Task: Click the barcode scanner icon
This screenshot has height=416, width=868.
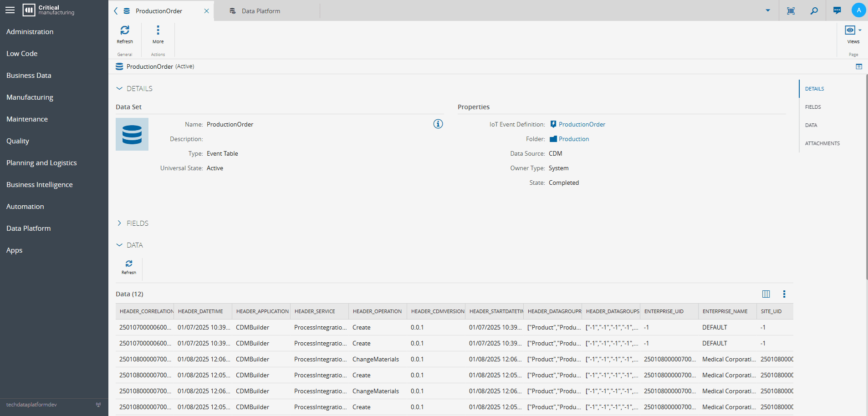Action: tap(791, 10)
